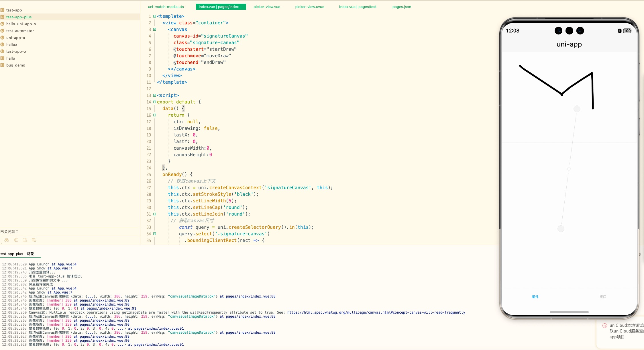
Task: Click the hello project icon
Action: pos(2,58)
